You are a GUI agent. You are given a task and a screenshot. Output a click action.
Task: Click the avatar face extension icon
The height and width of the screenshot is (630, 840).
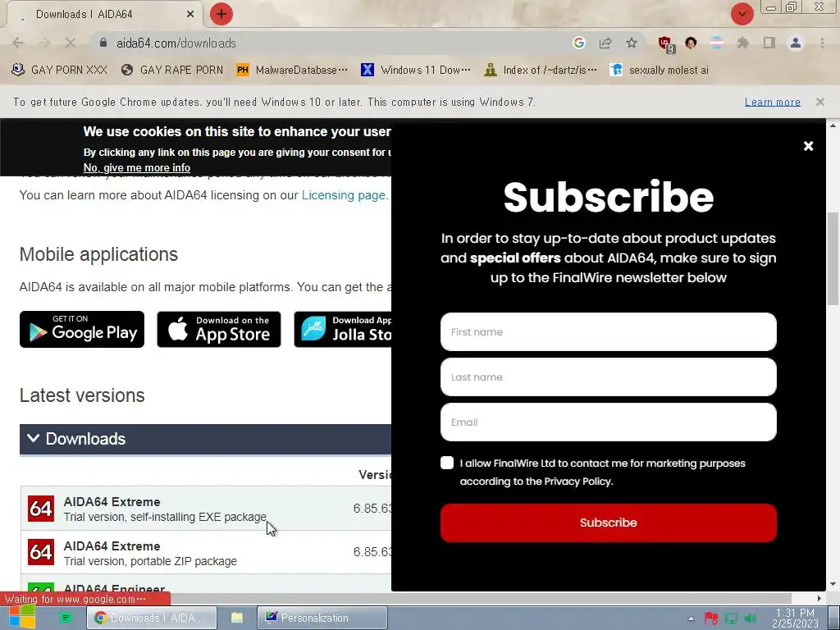click(x=691, y=43)
